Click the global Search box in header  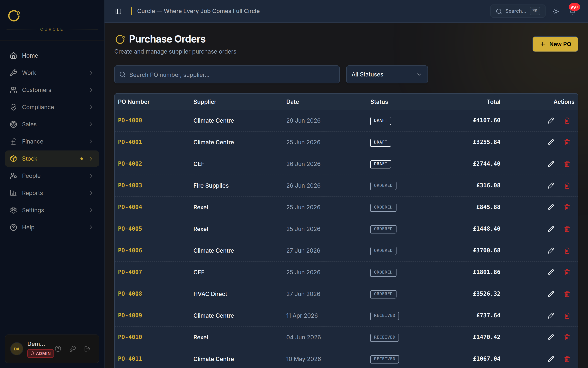coord(518,11)
